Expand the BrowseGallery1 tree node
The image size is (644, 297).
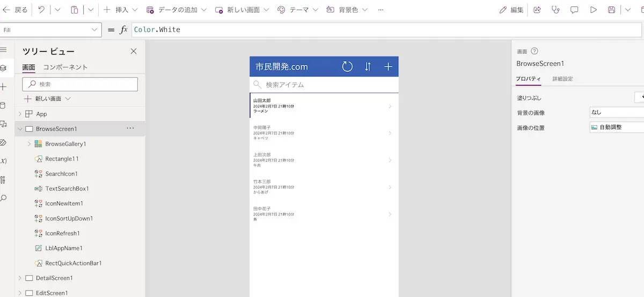[29, 144]
